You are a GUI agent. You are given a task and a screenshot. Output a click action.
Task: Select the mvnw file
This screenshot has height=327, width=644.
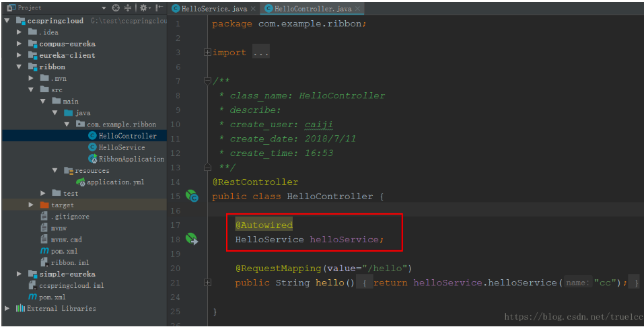point(59,228)
